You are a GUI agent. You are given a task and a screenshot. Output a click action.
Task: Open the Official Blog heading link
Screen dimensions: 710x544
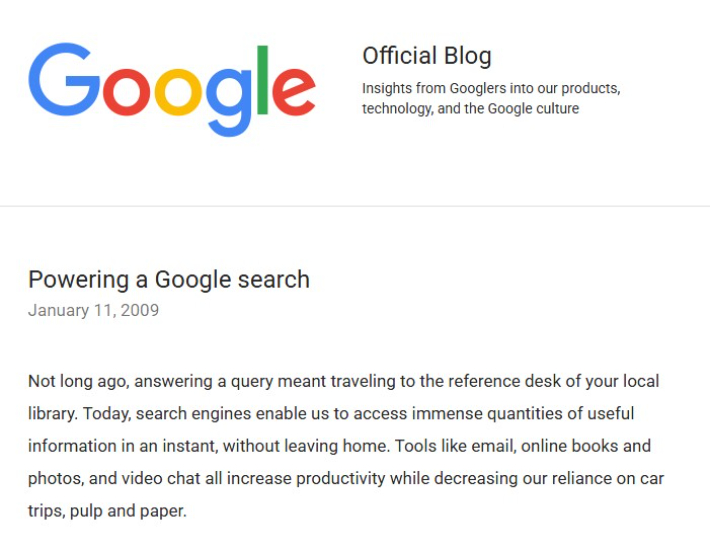click(427, 56)
